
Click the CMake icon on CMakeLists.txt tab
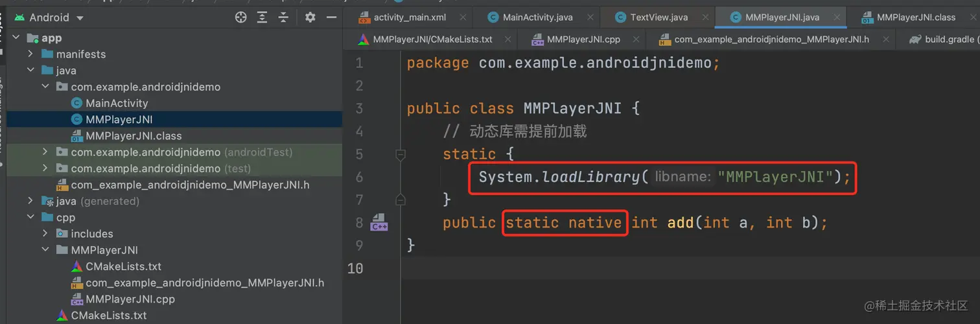click(x=362, y=40)
